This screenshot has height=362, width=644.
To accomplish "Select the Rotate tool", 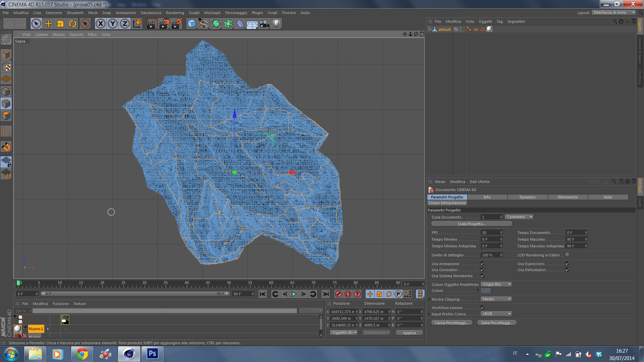I will (72, 24).
